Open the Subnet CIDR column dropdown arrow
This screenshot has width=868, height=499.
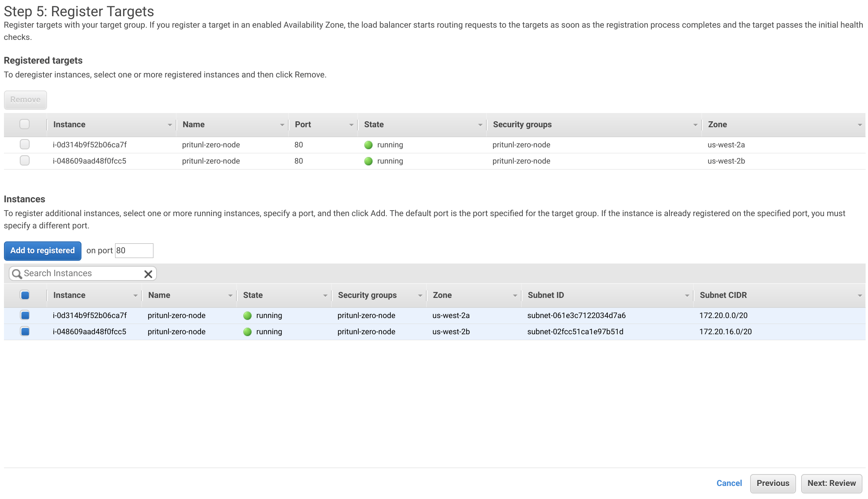pyautogui.click(x=860, y=296)
